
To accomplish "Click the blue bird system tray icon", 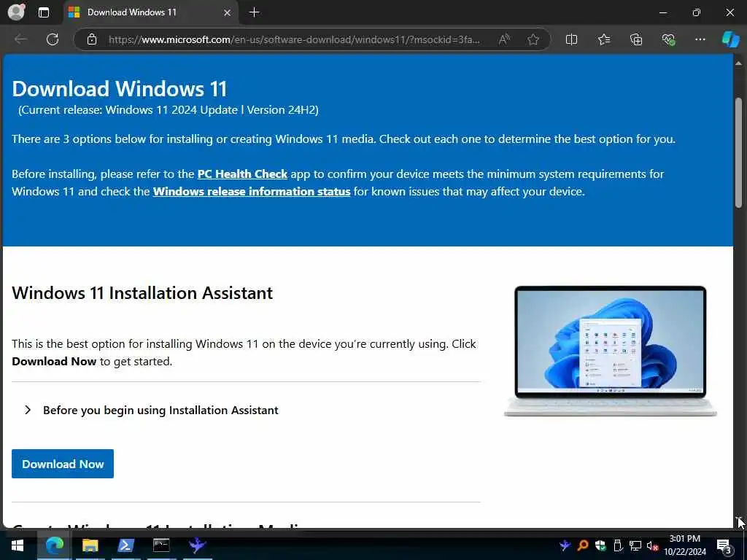I will tap(565, 545).
